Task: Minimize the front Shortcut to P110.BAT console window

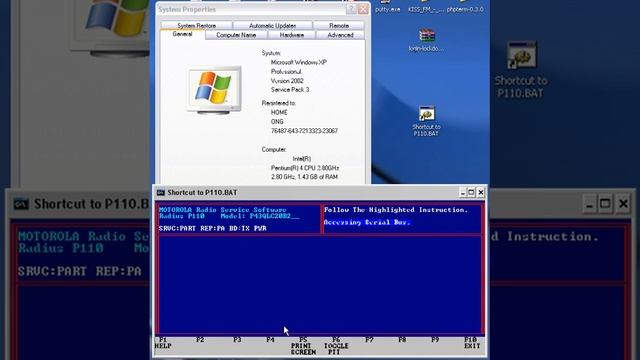Action: point(462,192)
